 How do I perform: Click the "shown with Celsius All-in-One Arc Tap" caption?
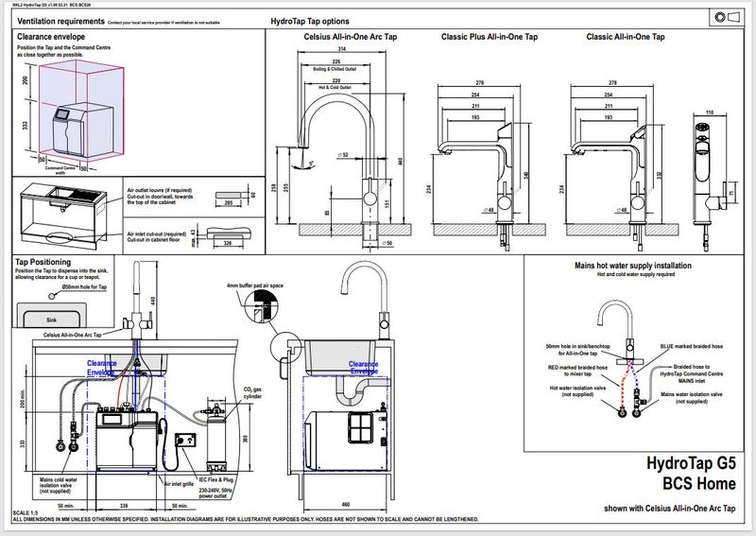(670, 509)
